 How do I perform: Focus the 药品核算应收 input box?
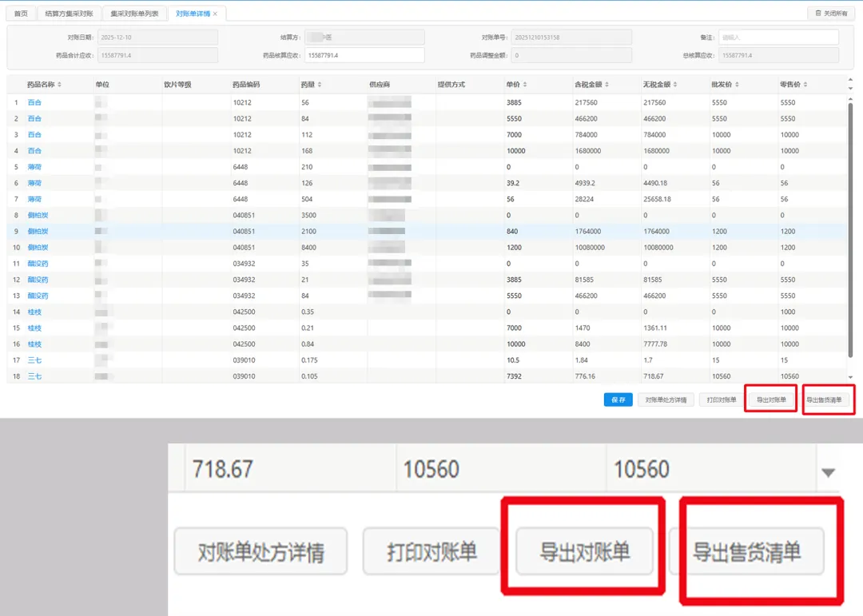(x=364, y=55)
